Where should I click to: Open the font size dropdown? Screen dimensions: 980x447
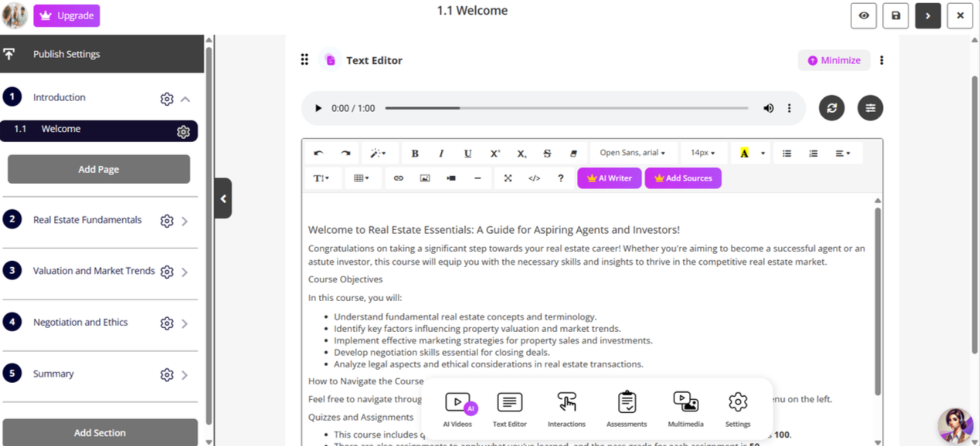tap(703, 153)
